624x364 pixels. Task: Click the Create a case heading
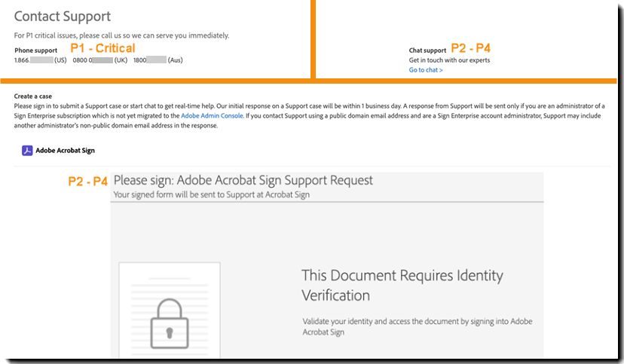click(33, 96)
